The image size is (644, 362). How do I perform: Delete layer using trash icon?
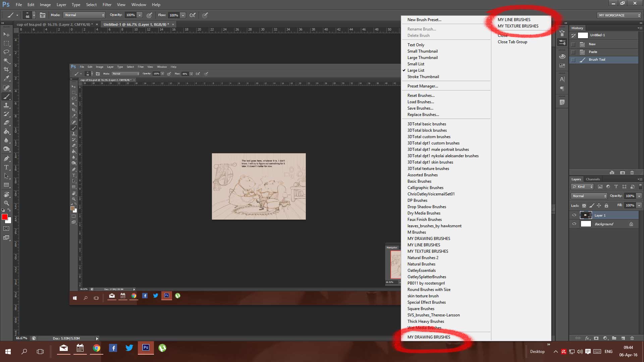632,338
